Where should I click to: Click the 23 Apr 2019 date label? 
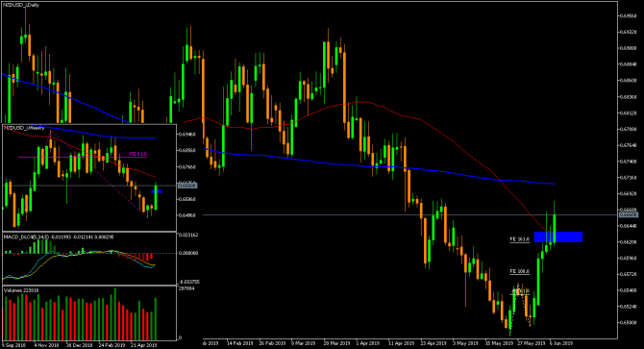433,343
